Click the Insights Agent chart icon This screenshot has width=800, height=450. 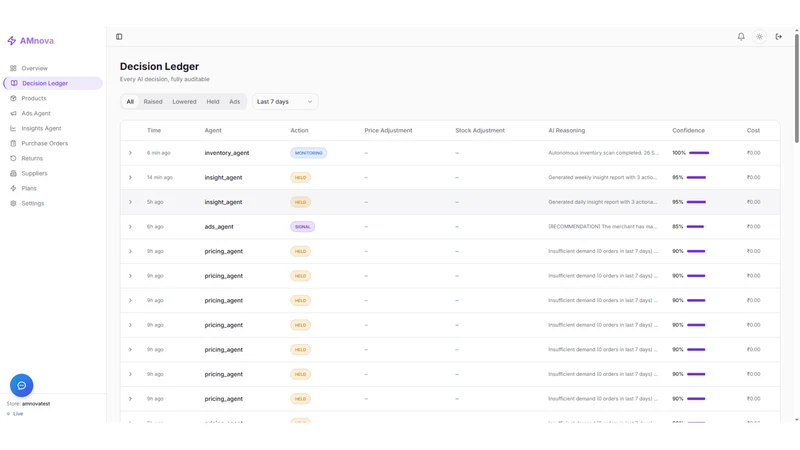[13, 128]
